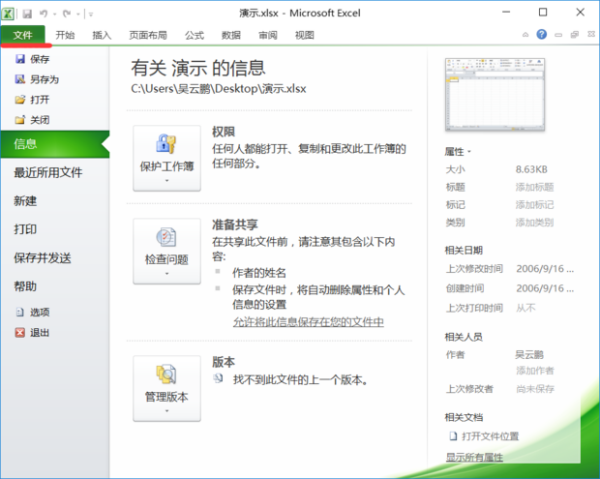Click 尚未保存 next to 上次修改者
The width and height of the screenshot is (600, 479).
[x=535, y=389]
